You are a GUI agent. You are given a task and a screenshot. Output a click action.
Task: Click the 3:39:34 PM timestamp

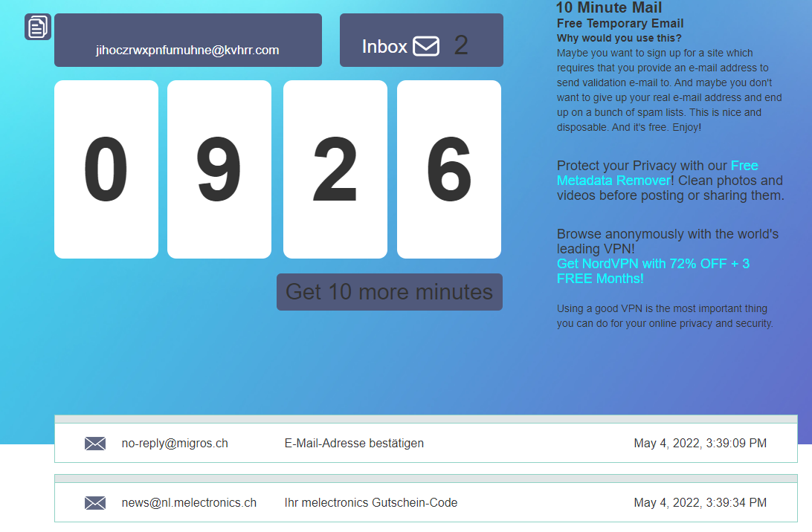[700, 503]
